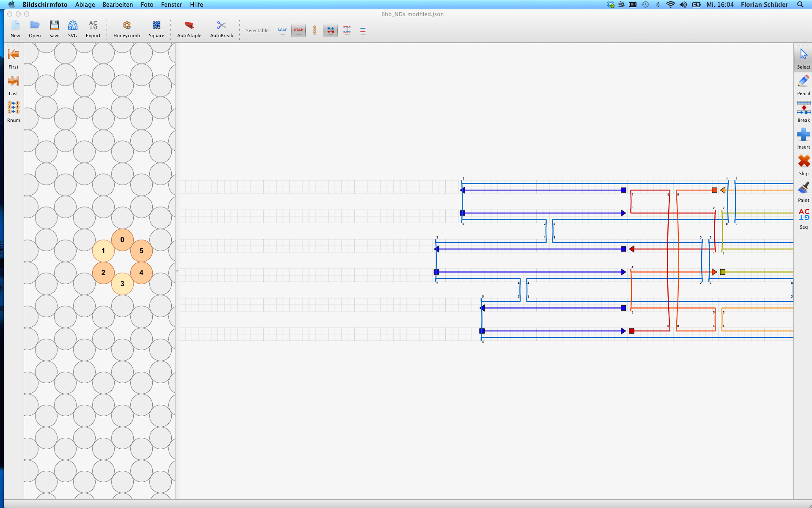Click helix number 3 in honeycomb
The width and height of the screenshot is (812, 508).
pos(122,284)
